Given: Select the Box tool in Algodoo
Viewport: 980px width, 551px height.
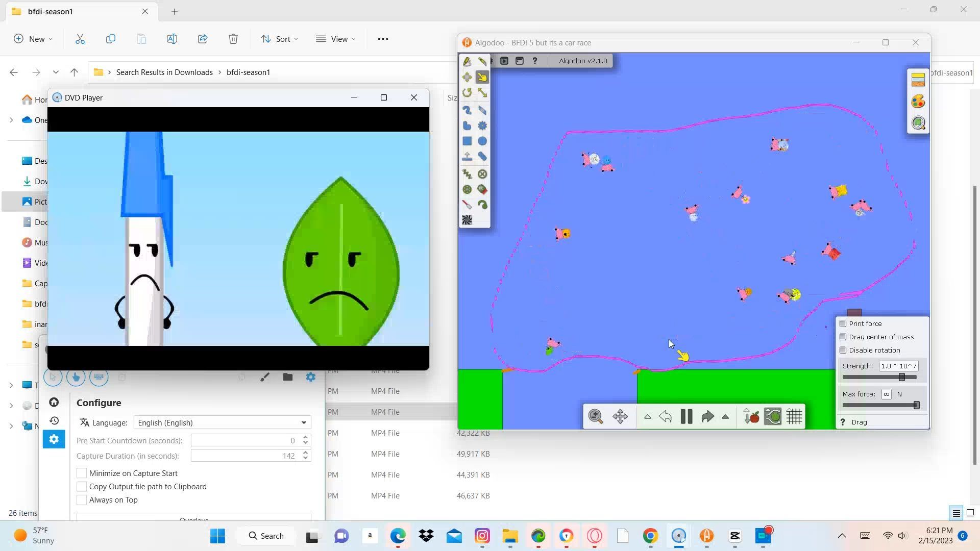Looking at the screenshot, I should pyautogui.click(x=467, y=141).
